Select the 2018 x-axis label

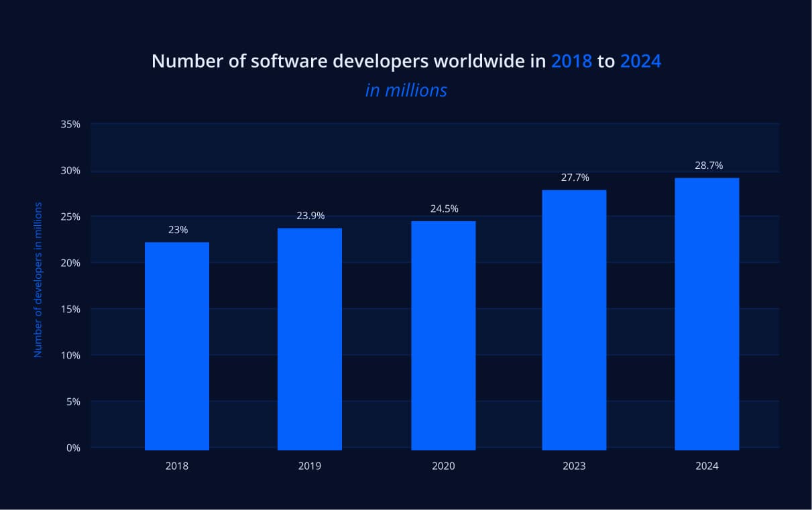click(176, 466)
